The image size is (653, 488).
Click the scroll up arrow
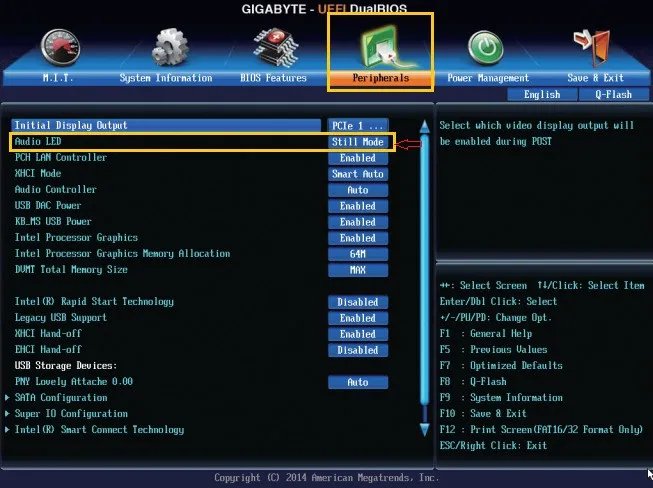pyautogui.click(x=424, y=127)
